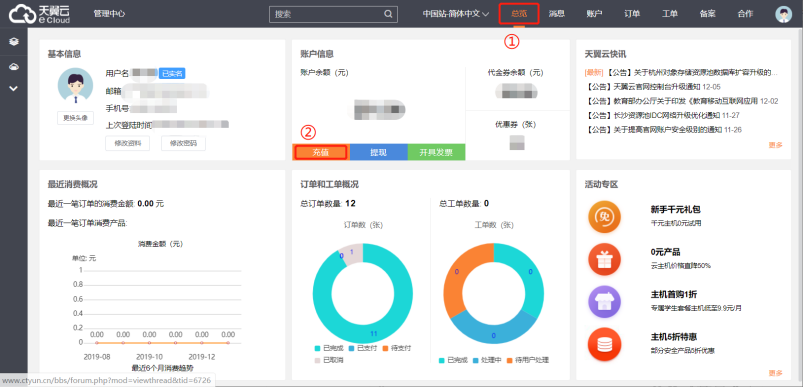This screenshot has height=387, width=804.
Task: Click the stacked layers sidebar icon
Action: (14, 42)
